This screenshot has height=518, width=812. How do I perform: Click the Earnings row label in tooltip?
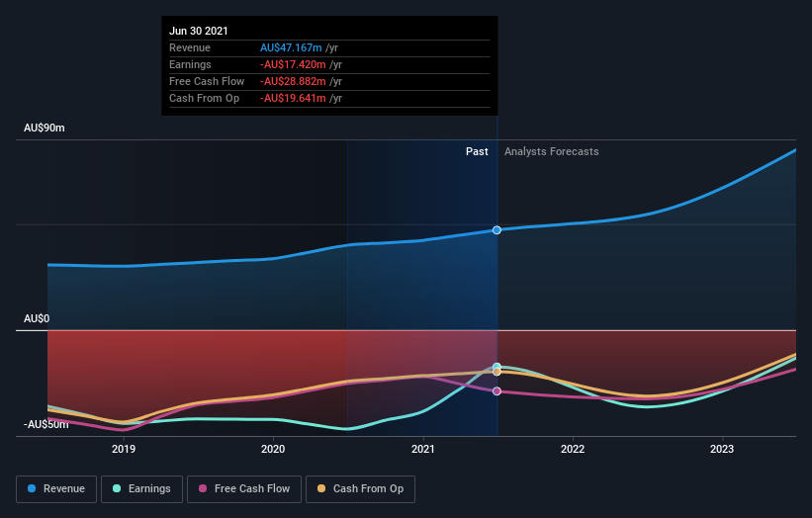pyautogui.click(x=190, y=64)
